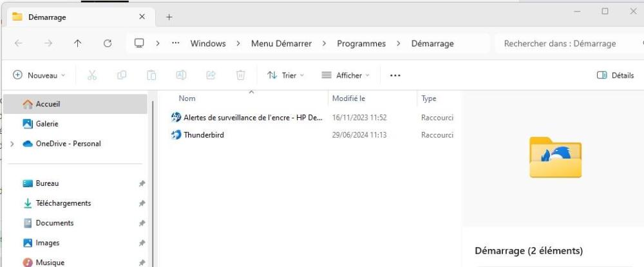The height and width of the screenshot is (267, 644).
Task: Click the Thunderbird icon in file list
Action: coord(176,134)
